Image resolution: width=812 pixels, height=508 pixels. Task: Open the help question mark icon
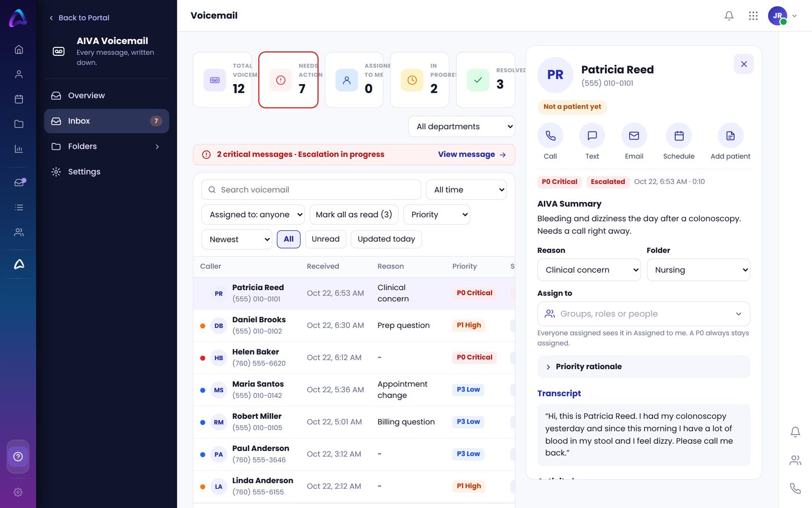(x=18, y=457)
